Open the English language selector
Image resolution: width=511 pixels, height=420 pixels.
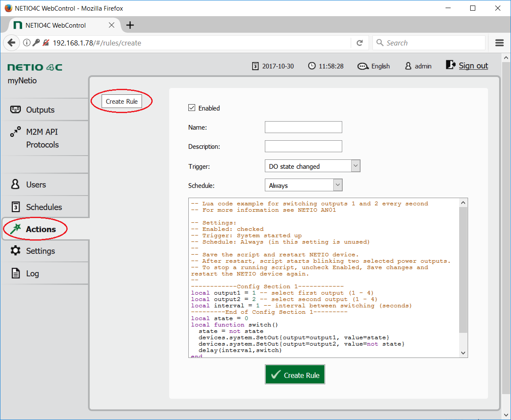(374, 66)
